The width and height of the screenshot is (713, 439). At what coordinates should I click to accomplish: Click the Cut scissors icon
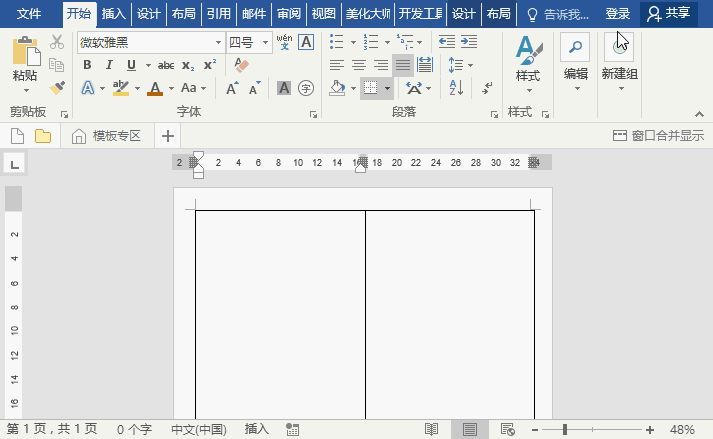57,42
